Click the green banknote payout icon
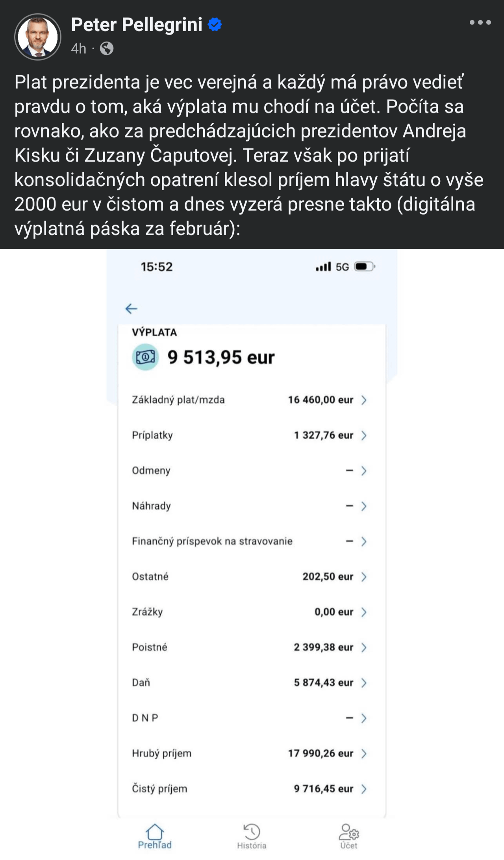The height and width of the screenshot is (860, 504). click(x=145, y=357)
